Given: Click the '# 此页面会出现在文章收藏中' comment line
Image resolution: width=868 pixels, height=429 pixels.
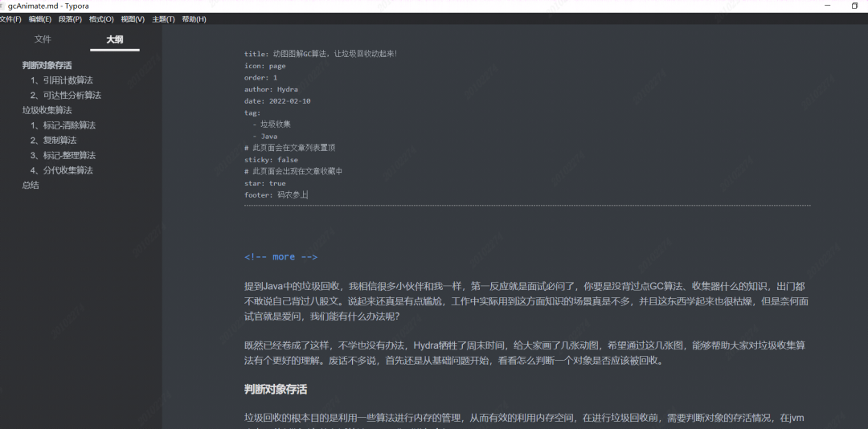Looking at the screenshot, I should 293,171.
